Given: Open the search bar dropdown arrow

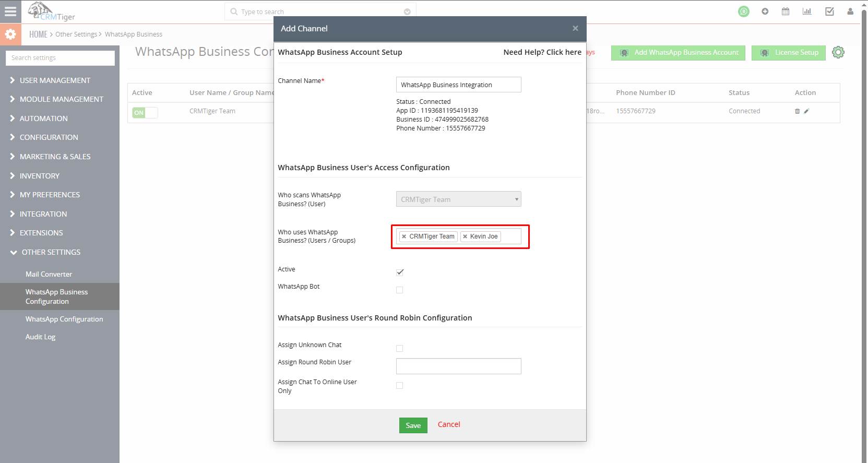Looking at the screenshot, I should pos(407,11).
